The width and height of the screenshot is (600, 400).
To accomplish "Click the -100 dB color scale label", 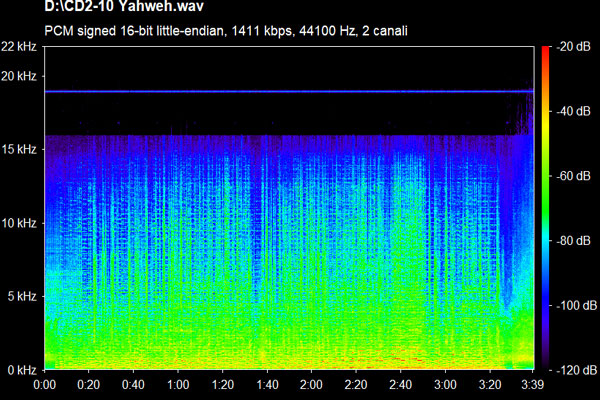I will [576, 305].
